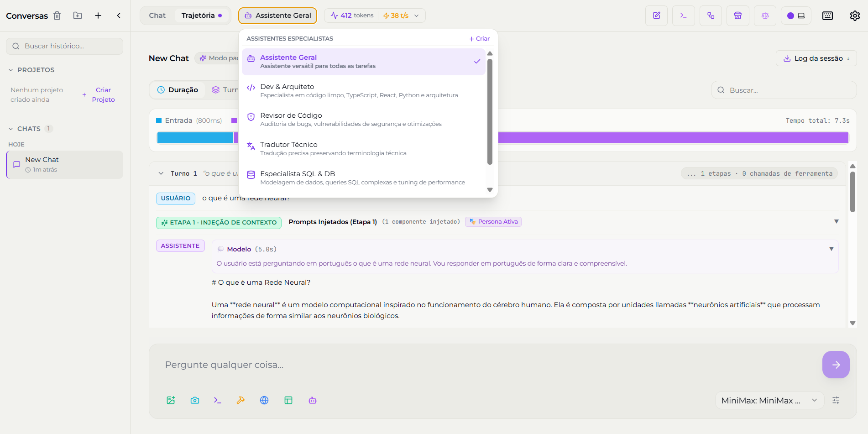The width and height of the screenshot is (868, 434).
Task: Collapse the Modelo reasoning block arrow
Action: coord(831,249)
